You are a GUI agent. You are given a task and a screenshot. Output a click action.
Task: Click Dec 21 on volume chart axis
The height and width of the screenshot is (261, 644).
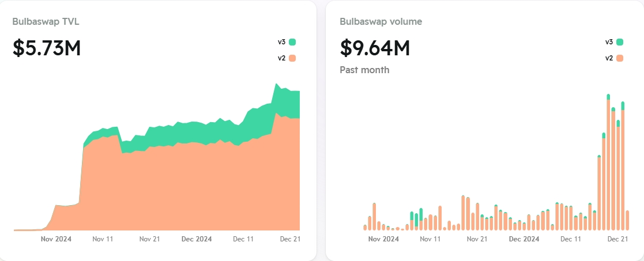(617, 239)
